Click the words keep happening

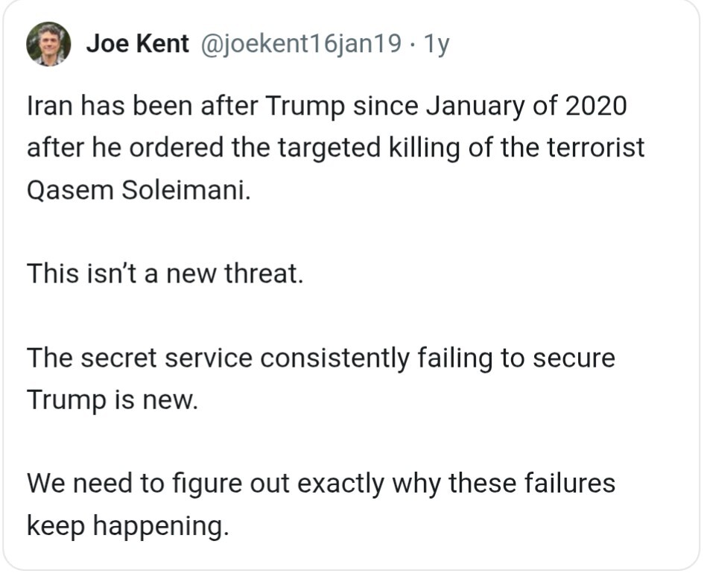pyautogui.click(x=125, y=525)
